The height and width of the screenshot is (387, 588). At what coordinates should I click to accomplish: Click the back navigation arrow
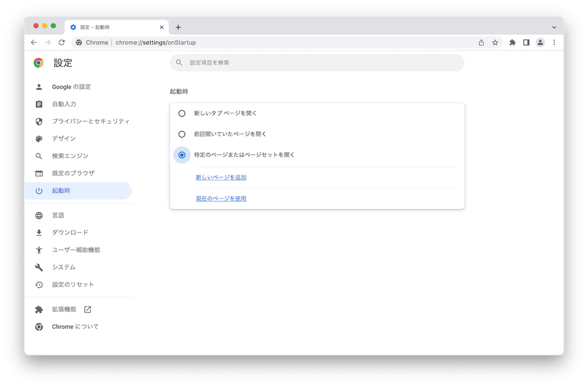pos(33,43)
